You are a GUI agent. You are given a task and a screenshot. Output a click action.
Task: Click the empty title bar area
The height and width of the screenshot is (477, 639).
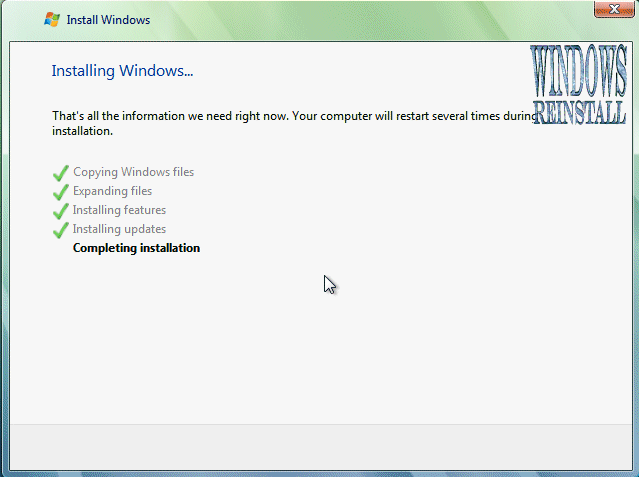click(x=350, y=19)
